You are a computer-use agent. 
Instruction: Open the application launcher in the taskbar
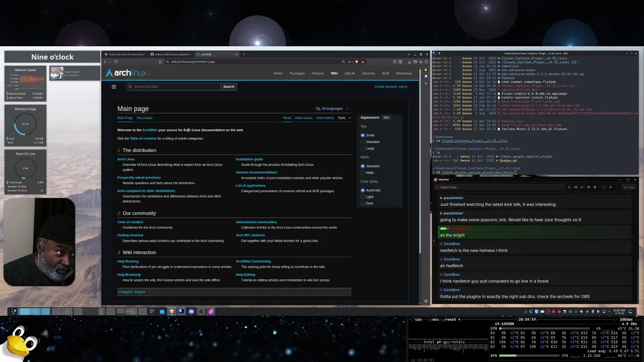pyautogui.click(x=14, y=311)
